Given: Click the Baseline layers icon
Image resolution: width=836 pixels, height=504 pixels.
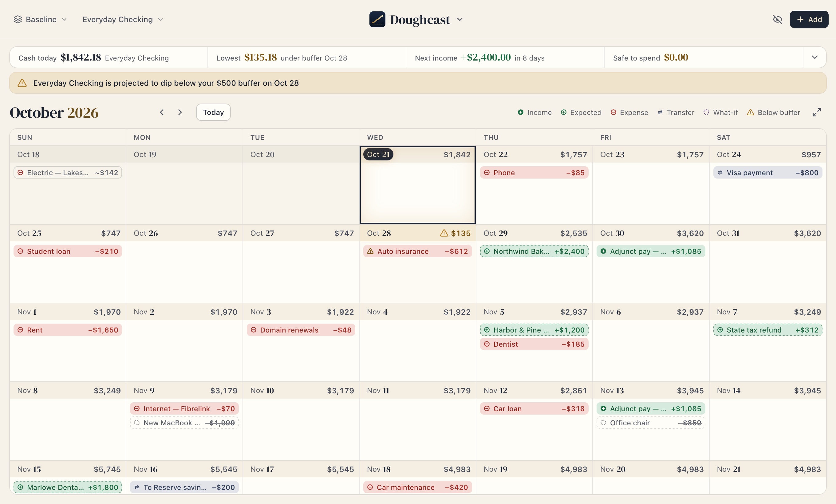Looking at the screenshot, I should 18,19.
